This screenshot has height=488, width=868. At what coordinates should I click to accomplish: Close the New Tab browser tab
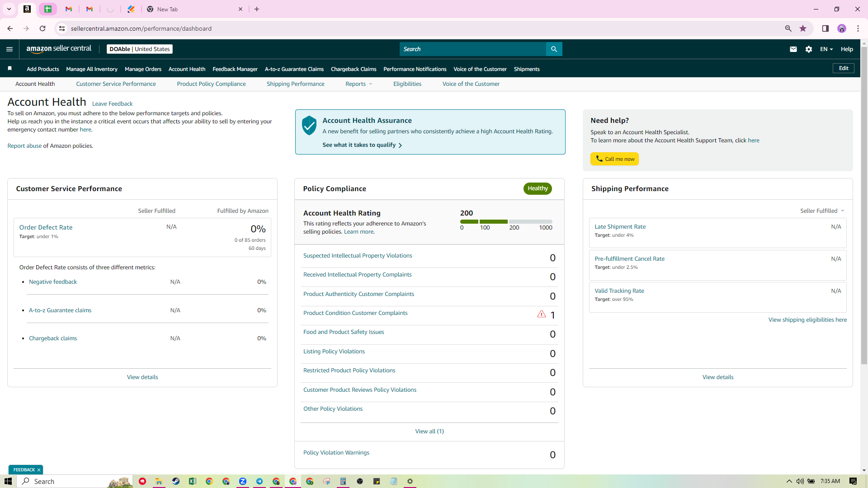241,9
